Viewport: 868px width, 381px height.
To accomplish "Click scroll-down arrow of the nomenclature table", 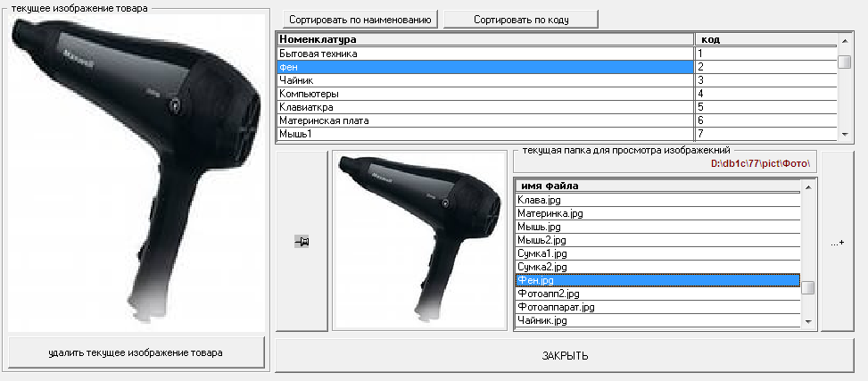I will pyautogui.click(x=844, y=134).
